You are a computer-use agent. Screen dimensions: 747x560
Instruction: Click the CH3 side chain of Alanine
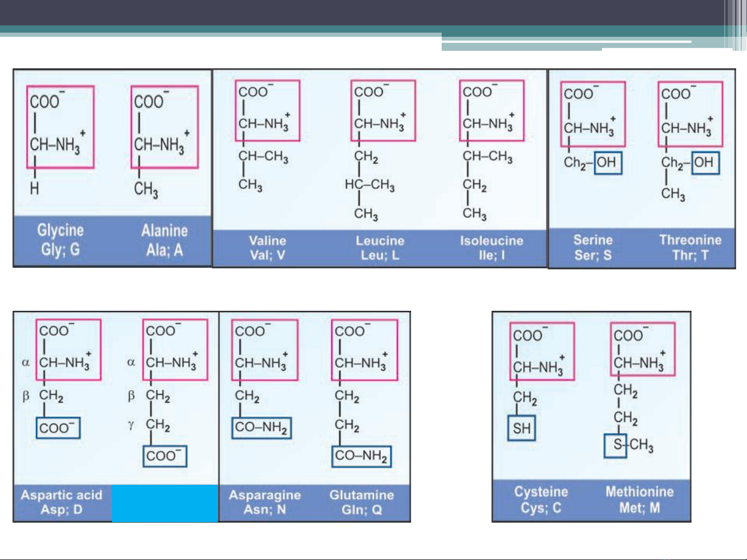click(x=146, y=189)
